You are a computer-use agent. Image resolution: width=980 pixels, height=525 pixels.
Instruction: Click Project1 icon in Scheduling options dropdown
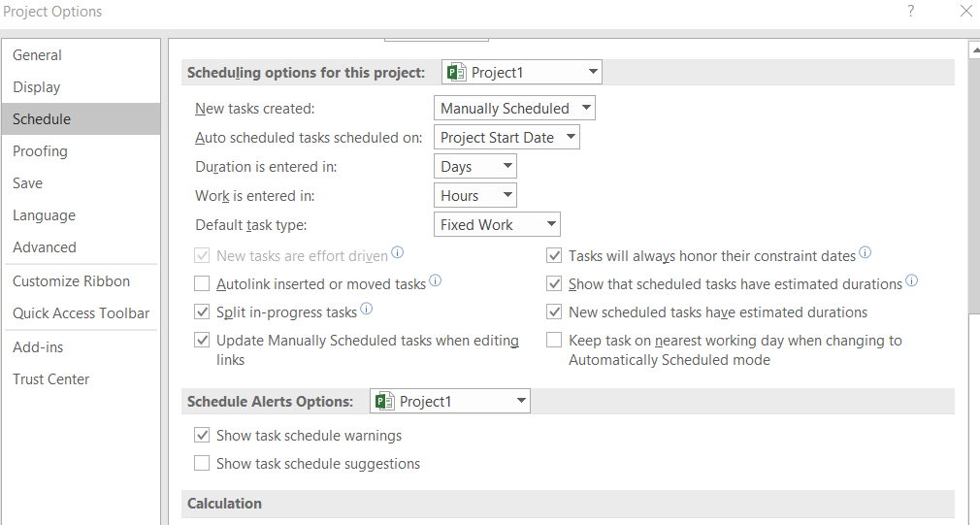457,73
